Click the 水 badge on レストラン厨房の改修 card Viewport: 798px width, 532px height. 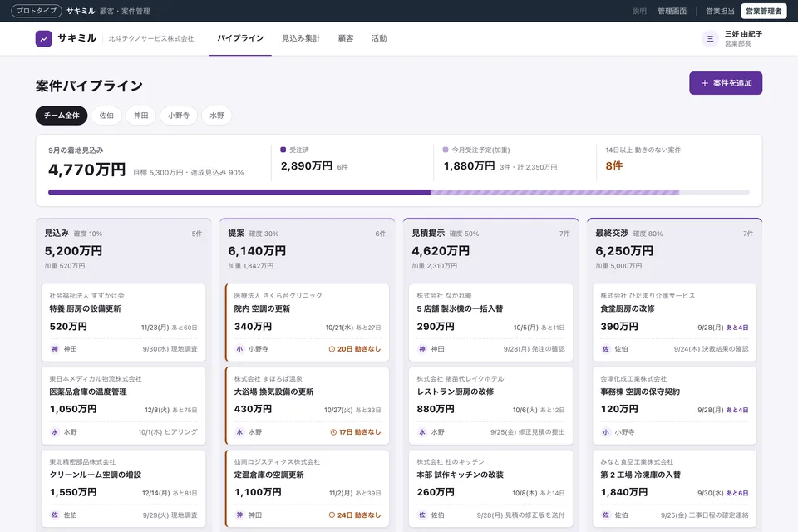[422, 432]
